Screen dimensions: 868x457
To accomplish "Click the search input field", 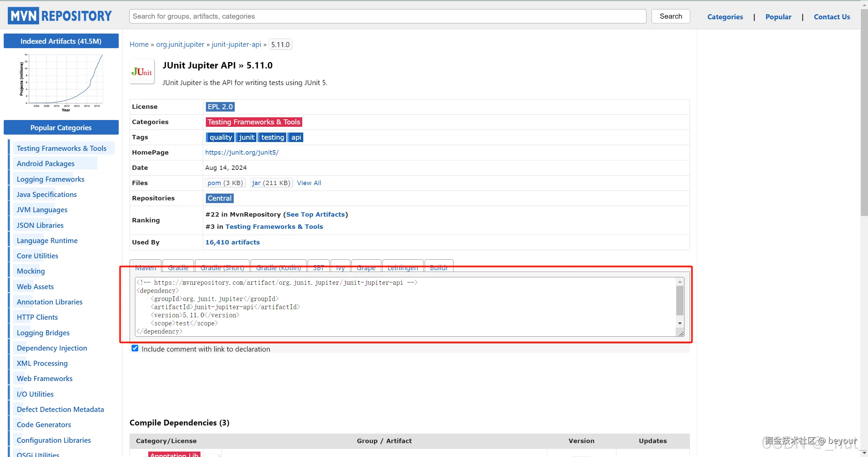I will click(x=387, y=16).
